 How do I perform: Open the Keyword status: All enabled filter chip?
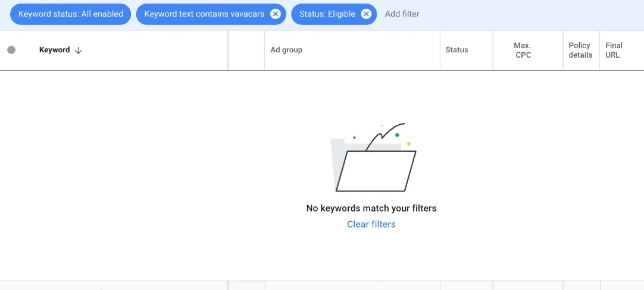[x=71, y=14]
